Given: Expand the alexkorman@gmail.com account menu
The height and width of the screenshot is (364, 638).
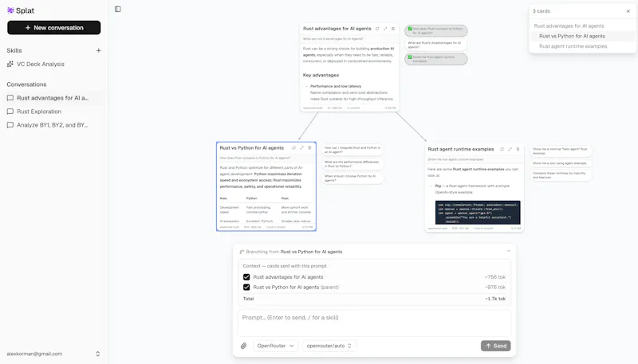Looking at the screenshot, I should coord(53,354).
